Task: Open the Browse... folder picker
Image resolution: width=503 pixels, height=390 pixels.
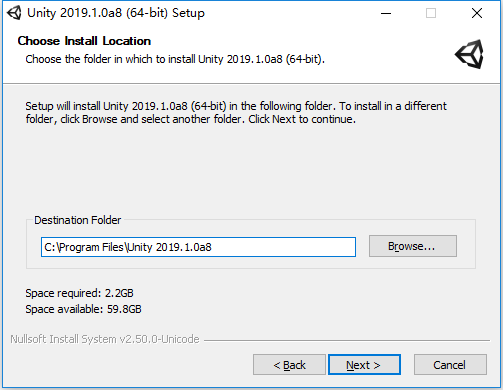Action: [413, 246]
